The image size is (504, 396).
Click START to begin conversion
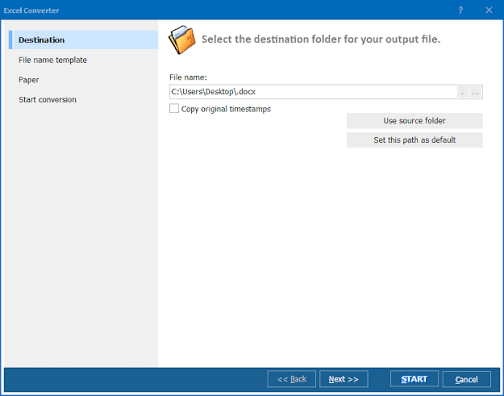coord(414,379)
